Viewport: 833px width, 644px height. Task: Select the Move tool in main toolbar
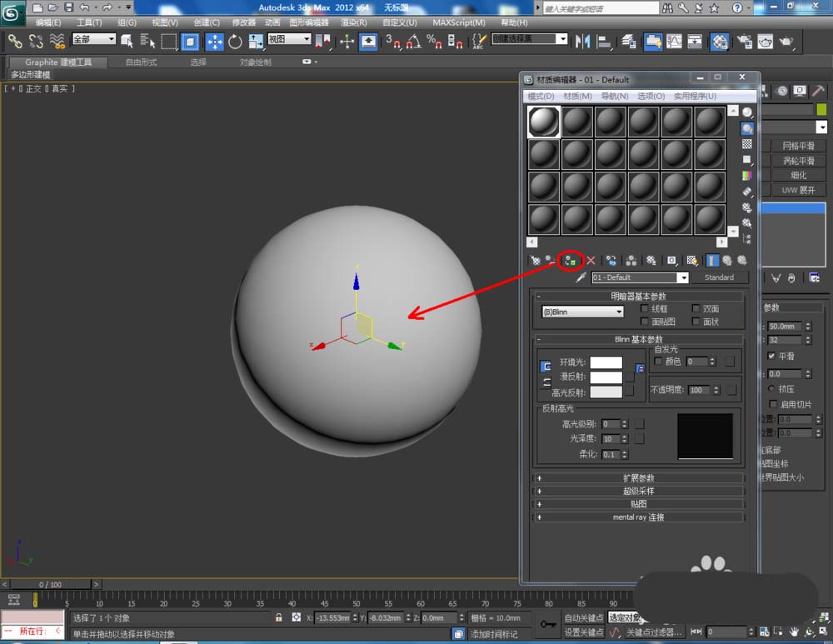(214, 41)
